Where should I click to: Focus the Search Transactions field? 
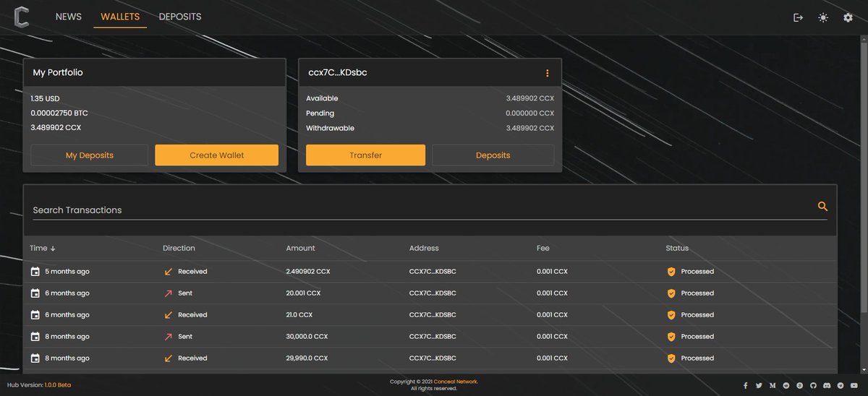coord(430,210)
